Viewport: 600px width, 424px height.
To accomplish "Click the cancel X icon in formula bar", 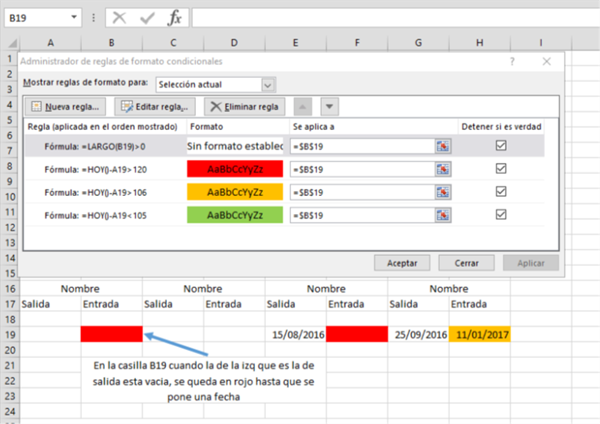I will tap(120, 18).
